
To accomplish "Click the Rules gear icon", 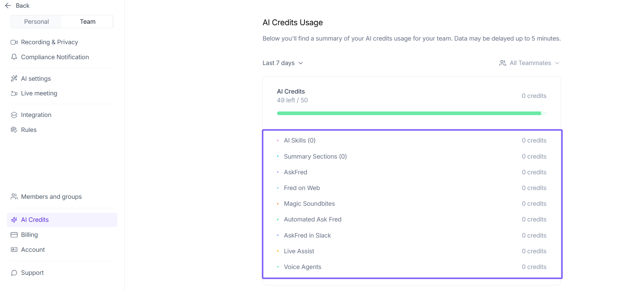I will [14, 130].
